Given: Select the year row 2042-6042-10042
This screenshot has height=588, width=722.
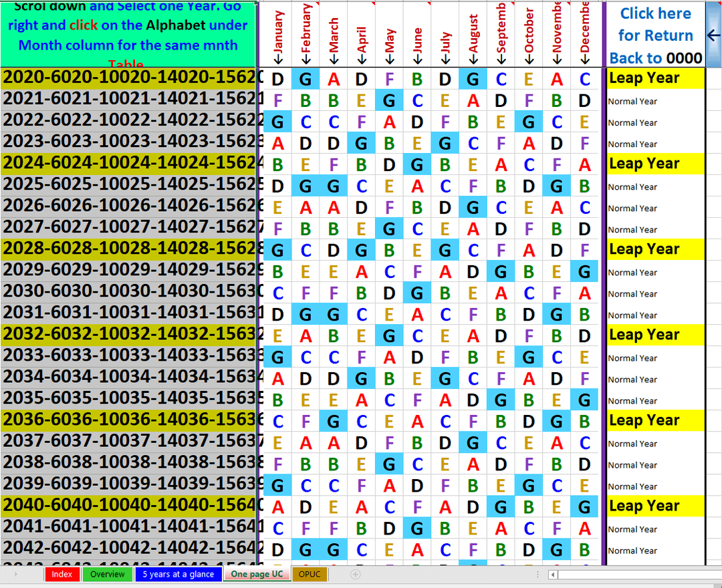Looking at the screenshot, I should [128, 549].
